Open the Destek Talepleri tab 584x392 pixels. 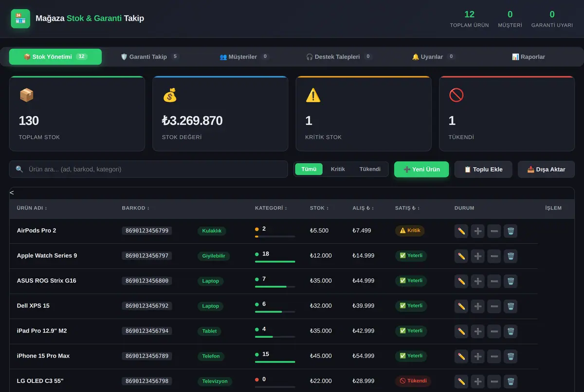[x=339, y=57]
